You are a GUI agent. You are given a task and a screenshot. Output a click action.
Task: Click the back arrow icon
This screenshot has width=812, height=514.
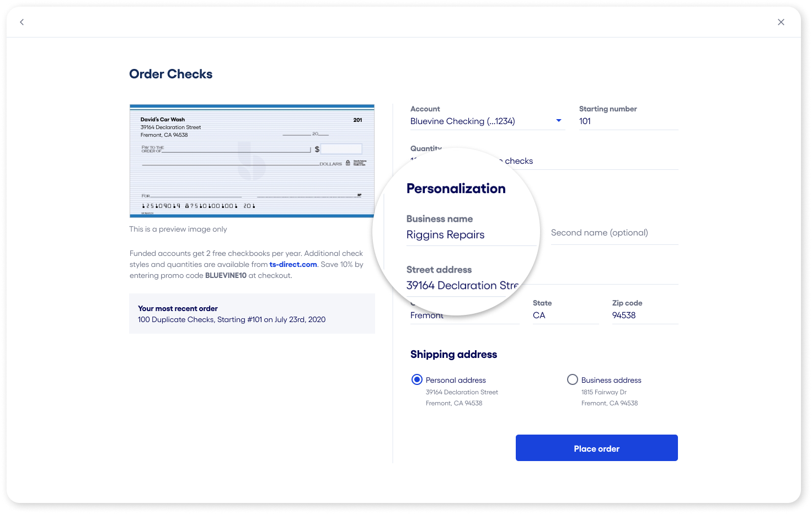click(22, 22)
